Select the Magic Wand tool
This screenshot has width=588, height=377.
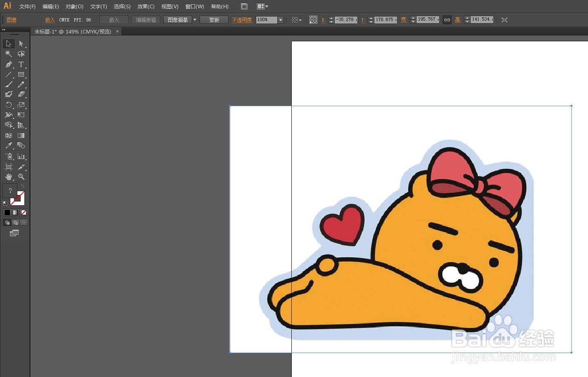pyautogui.click(x=9, y=54)
